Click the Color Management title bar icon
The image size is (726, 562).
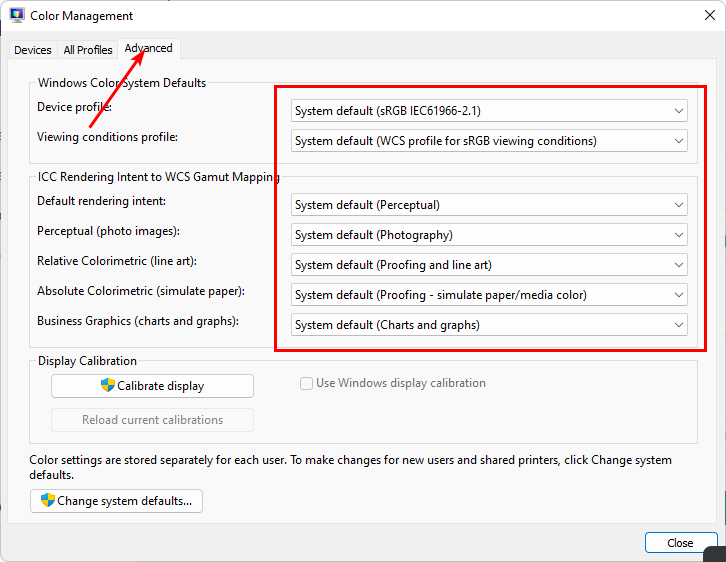(x=17, y=16)
